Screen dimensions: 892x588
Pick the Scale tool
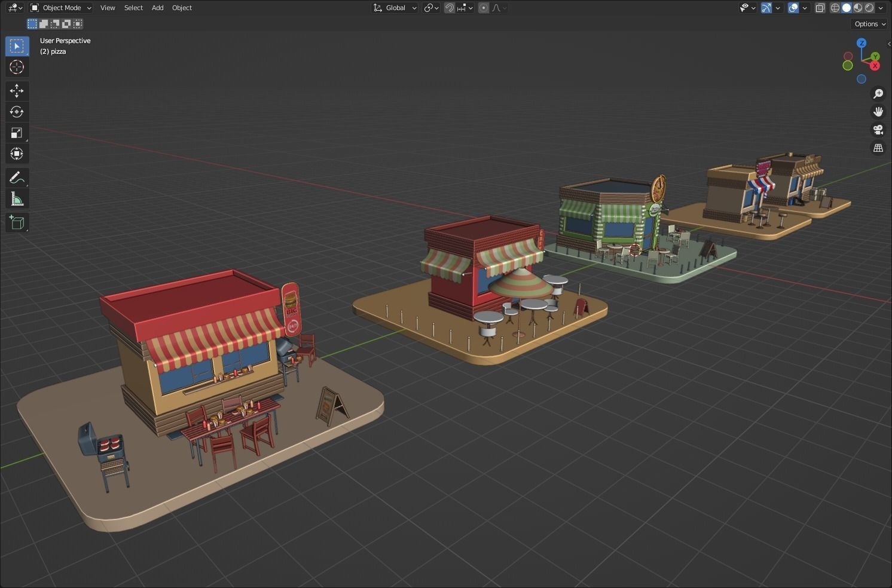(x=17, y=133)
